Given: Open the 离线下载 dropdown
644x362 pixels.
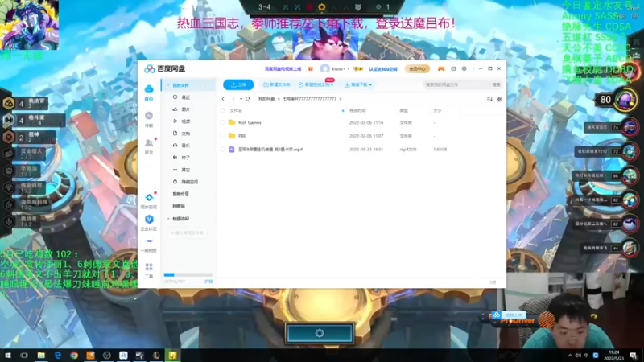Looking at the screenshot, I should tap(370, 85).
